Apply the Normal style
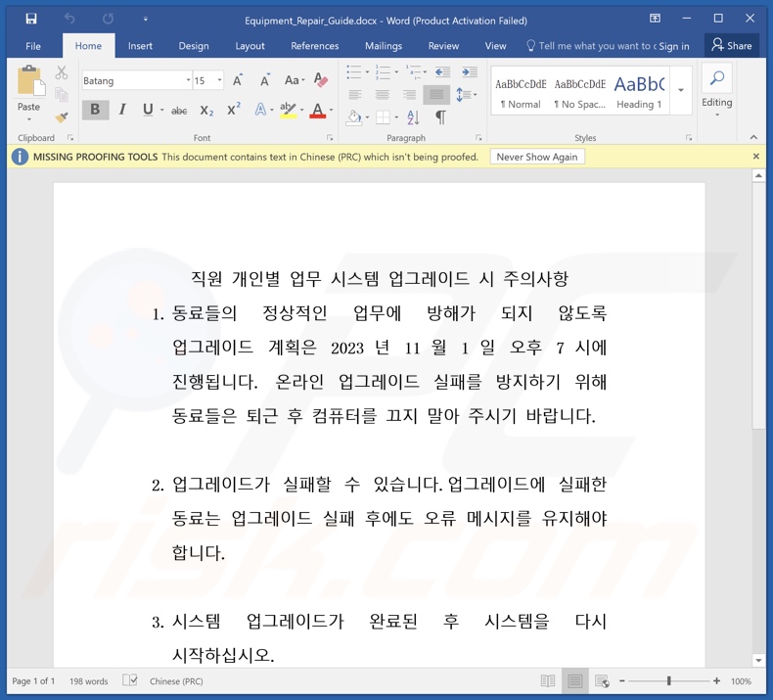 (521, 93)
